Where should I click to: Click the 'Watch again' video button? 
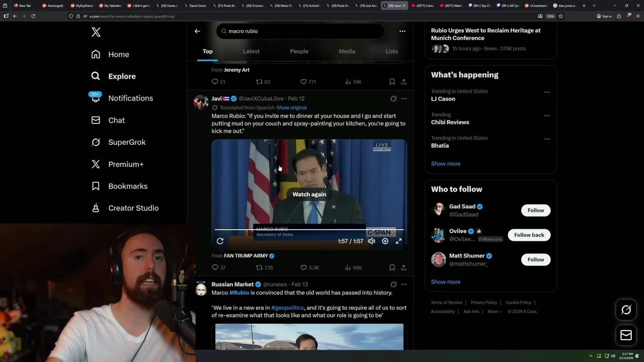click(309, 195)
